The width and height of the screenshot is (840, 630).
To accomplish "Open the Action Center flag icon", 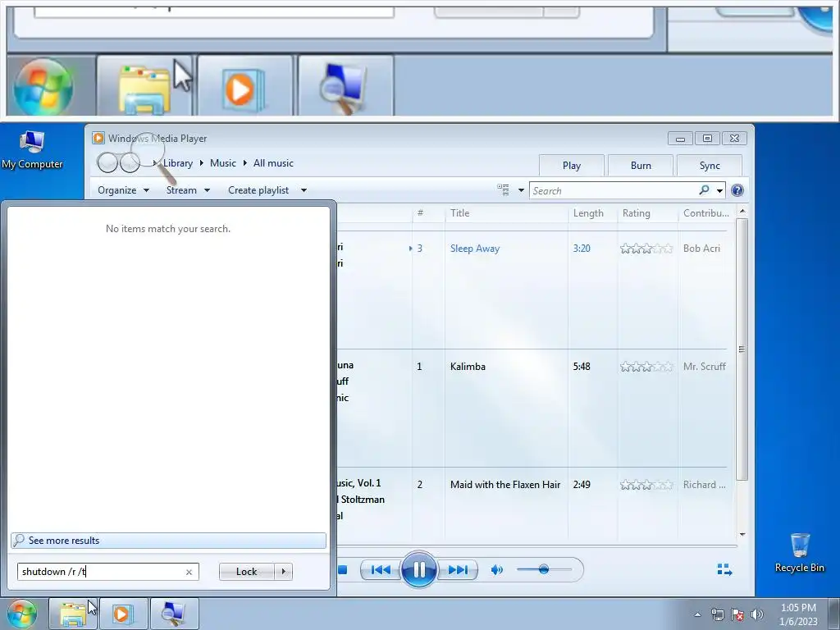I will [737, 615].
